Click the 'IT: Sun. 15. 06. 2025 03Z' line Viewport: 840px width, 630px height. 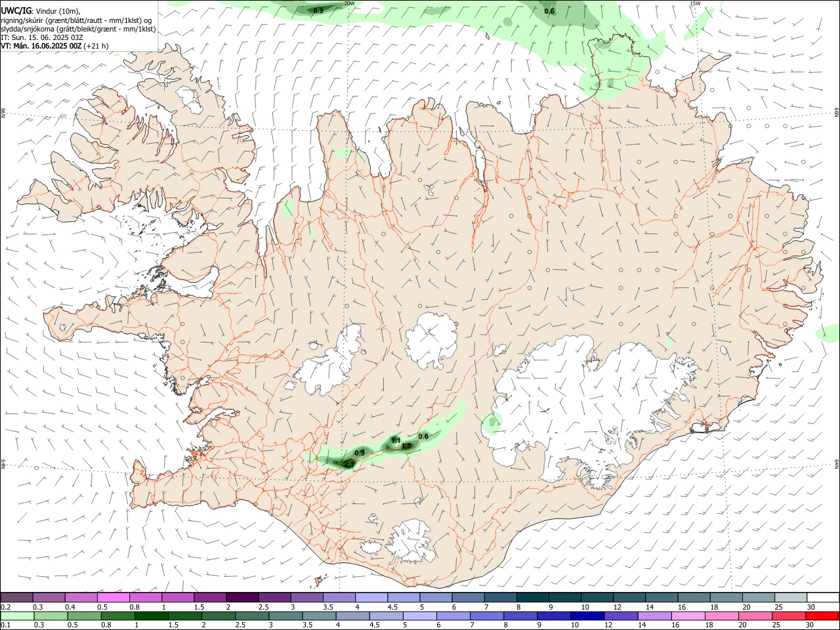(42, 37)
